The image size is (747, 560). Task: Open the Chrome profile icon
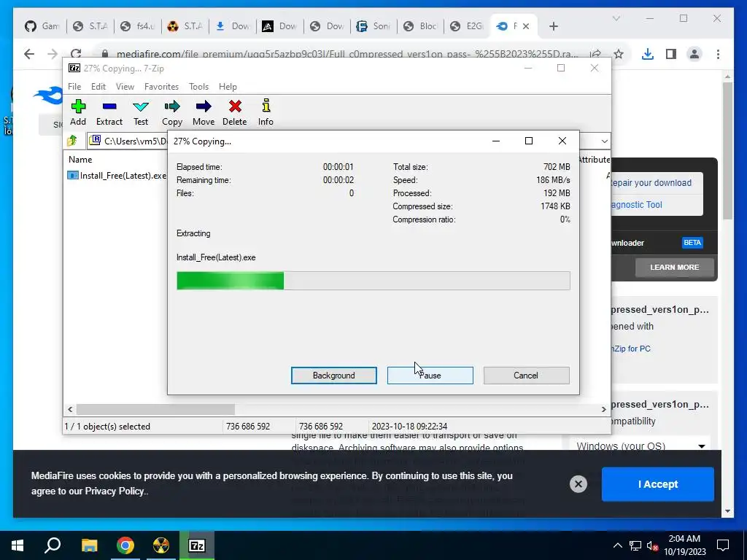(694, 54)
